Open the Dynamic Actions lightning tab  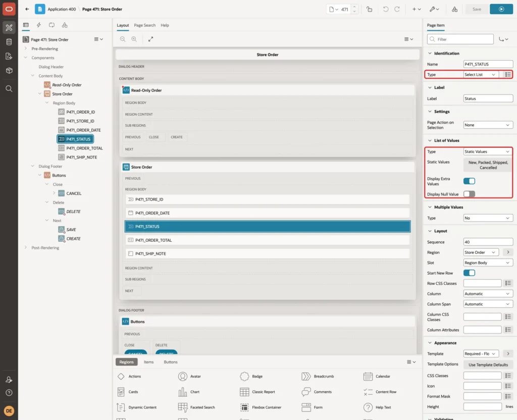point(38,25)
